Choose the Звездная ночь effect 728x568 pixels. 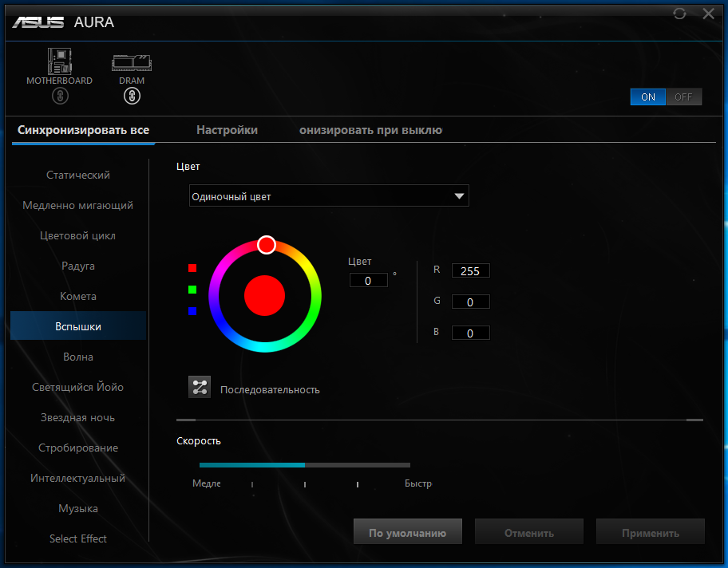pyautogui.click(x=78, y=418)
